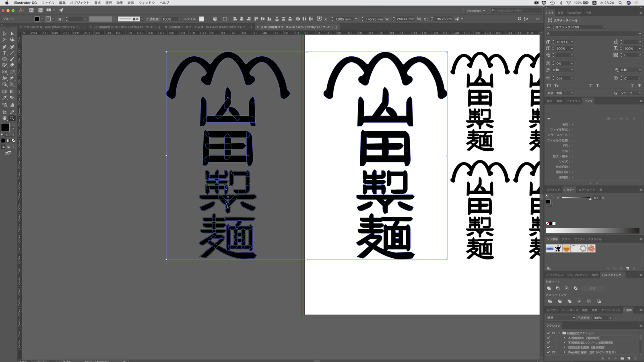
Task: Click the red flower symbol thumbnail
Action: click(591, 249)
